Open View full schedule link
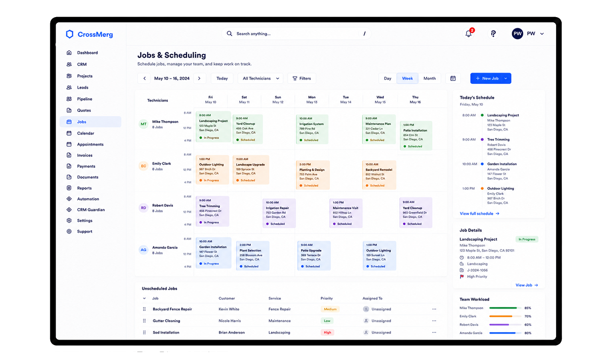The height and width of the screenshot is (364, 612). [x=479, y=214]
